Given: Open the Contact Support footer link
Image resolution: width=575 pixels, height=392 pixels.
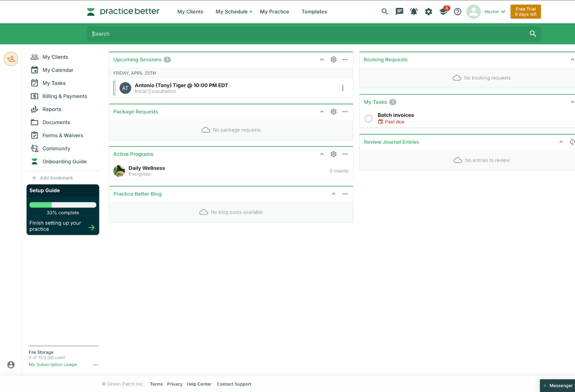Looking at the screenshot, I should (234, 384).
